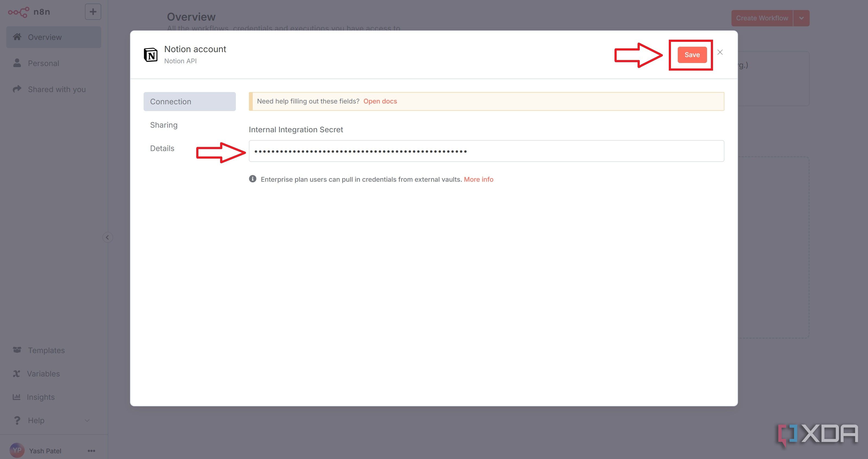This screenshot has width=868, height=459.
Task: Click the Personal user icon
Action: (17, 63)
